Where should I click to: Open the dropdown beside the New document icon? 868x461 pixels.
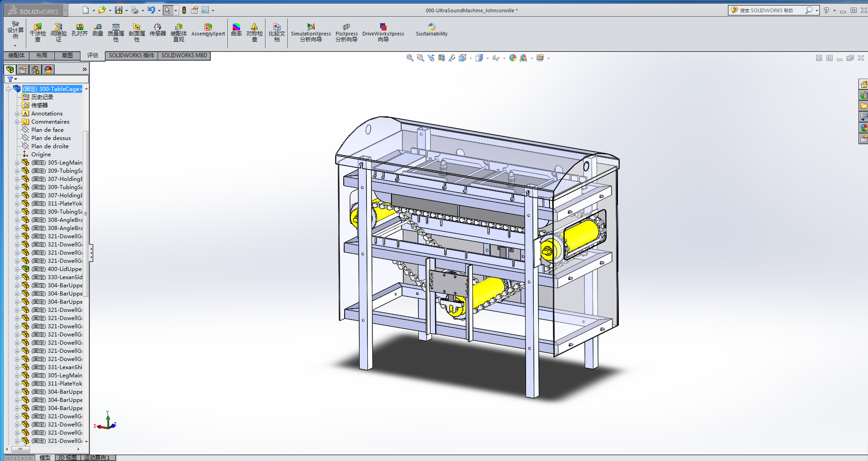tap(94, 10)
